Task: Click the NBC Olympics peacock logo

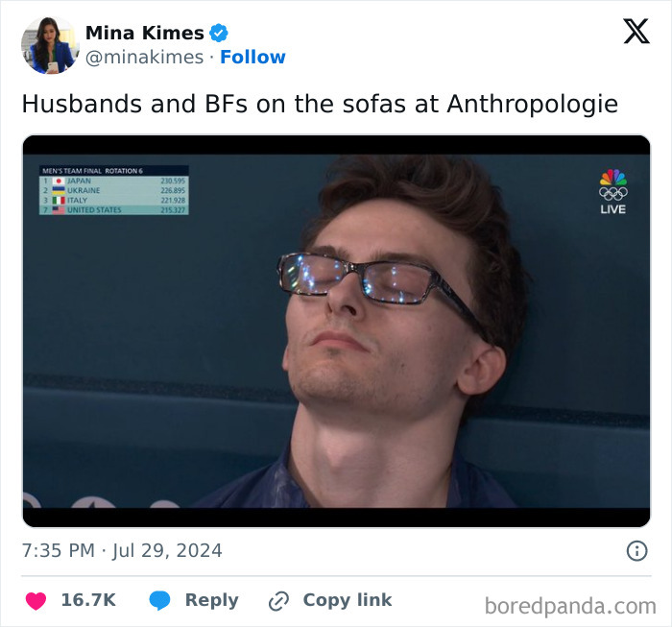Action: pyautogui.click(x=613, y=185)
